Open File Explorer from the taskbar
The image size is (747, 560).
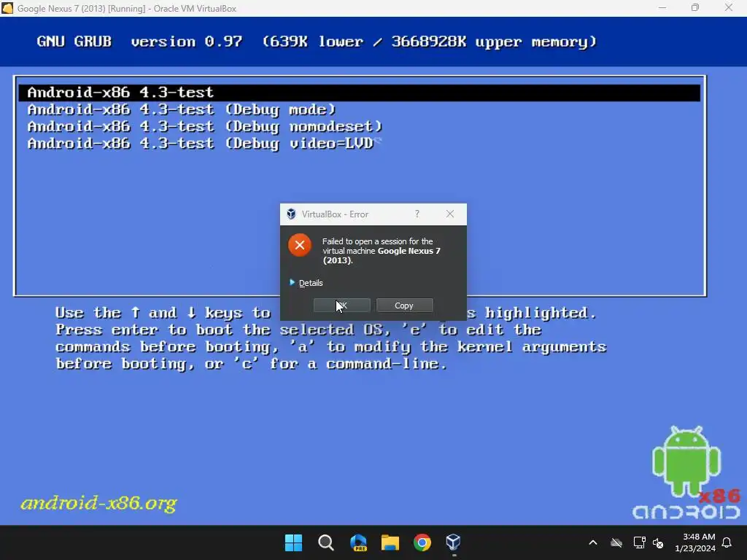click(x=390, y=542)
